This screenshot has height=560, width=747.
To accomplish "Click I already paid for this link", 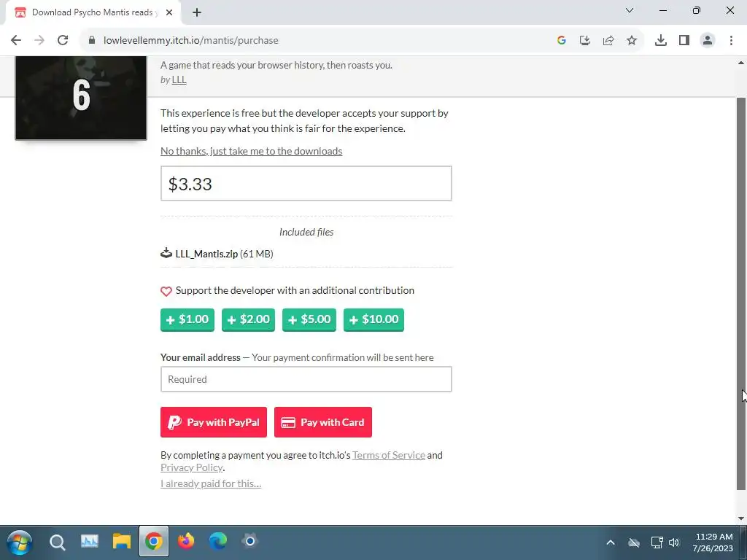I will pos(211,483).
